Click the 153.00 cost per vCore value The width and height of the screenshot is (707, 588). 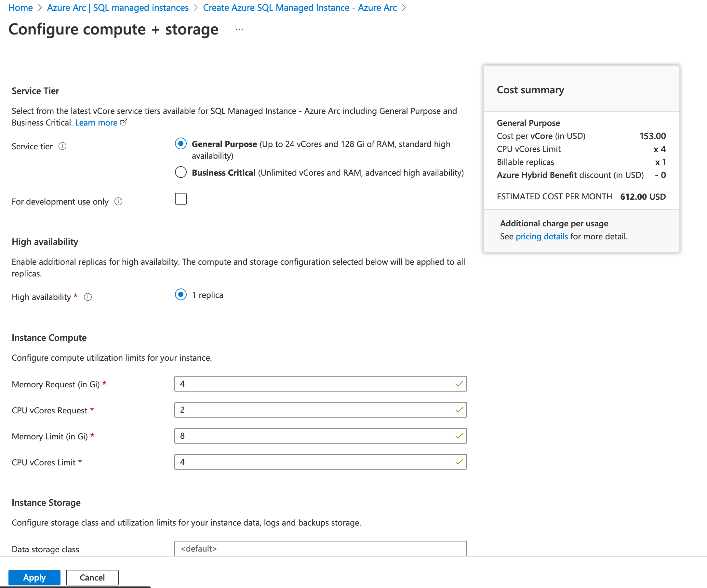coord(653,136)
